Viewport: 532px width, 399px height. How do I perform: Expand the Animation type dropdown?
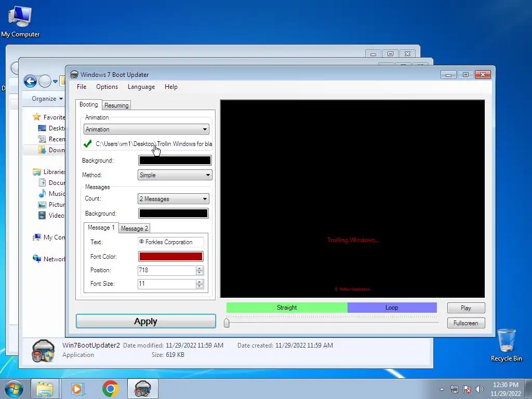pyautogui.click(x=146, y=129)
